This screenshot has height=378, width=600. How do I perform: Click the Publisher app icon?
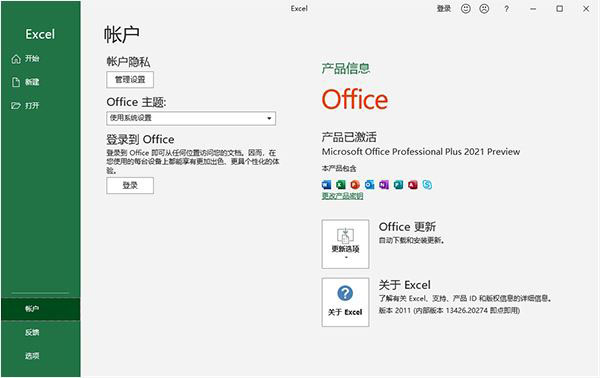coord(398,185)
